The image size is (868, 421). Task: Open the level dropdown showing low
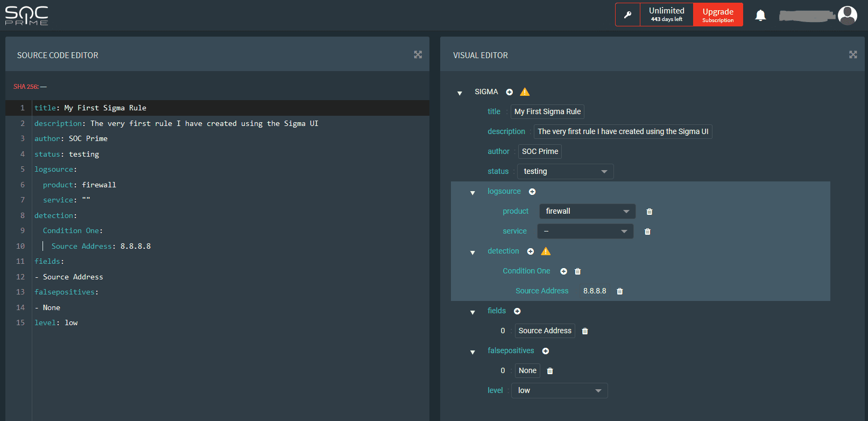[559, 391]
